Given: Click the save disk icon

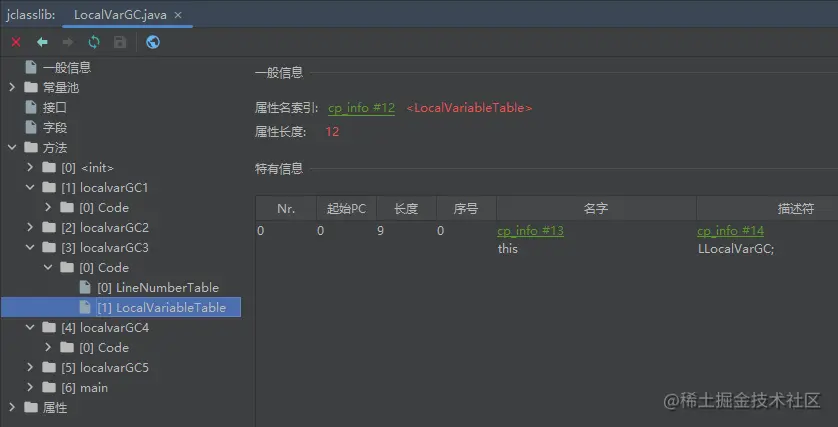Looking at the screenshot, I should click(x=120, y=42).
